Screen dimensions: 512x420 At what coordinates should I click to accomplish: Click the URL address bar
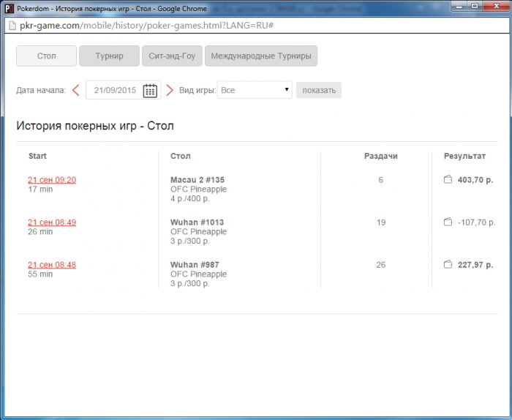coord(257,26)
